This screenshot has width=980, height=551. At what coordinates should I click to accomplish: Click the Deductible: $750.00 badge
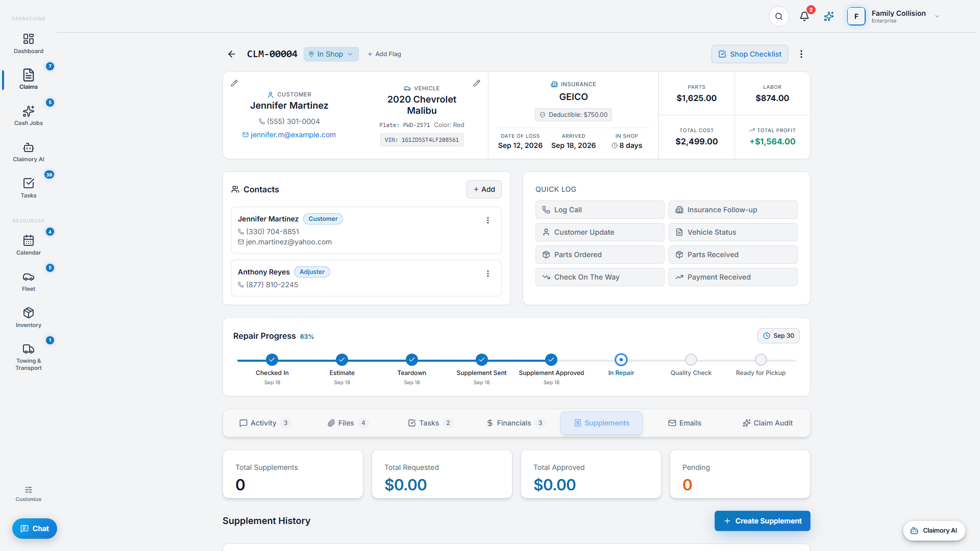point(574,115)
